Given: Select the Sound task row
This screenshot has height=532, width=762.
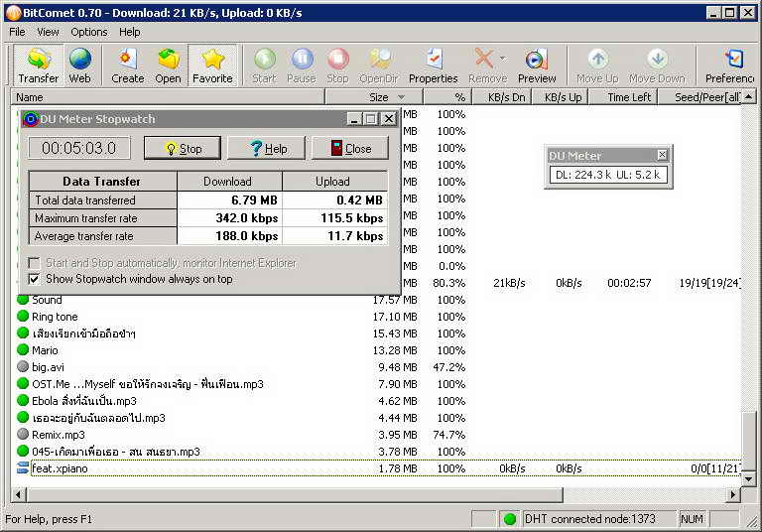Looking at the screenshot, I should 377,300.
